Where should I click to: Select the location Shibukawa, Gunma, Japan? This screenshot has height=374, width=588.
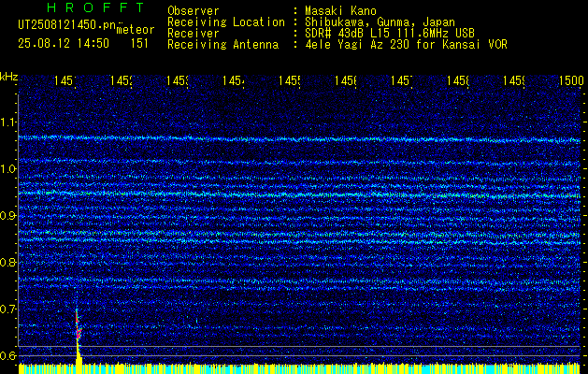pyautogui.click(x=380, y=22)
